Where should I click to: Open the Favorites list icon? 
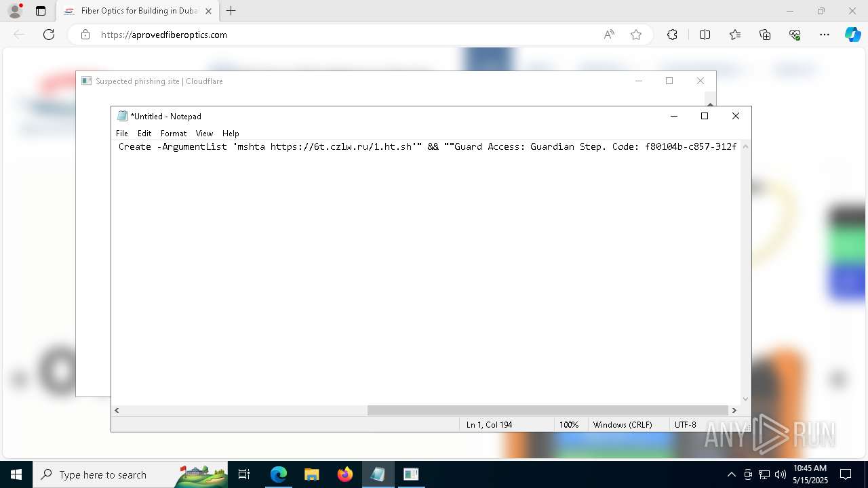[735, 35]
